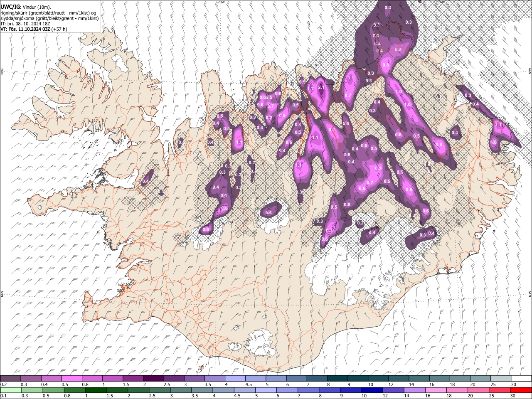Viewport: 532px width, 399px height.
Task: Click the crimson swatch labeled 25 in the lower legend row
Action: click(500, 390)
